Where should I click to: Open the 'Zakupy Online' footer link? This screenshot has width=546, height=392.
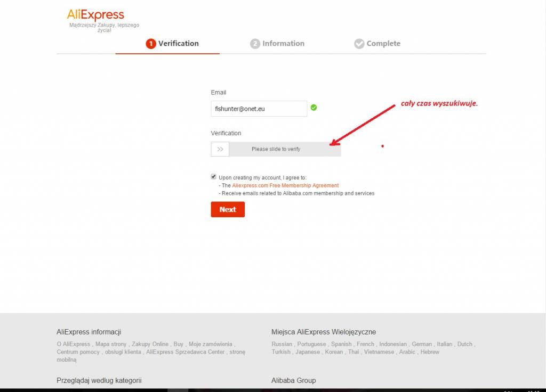tap(150, 344)
